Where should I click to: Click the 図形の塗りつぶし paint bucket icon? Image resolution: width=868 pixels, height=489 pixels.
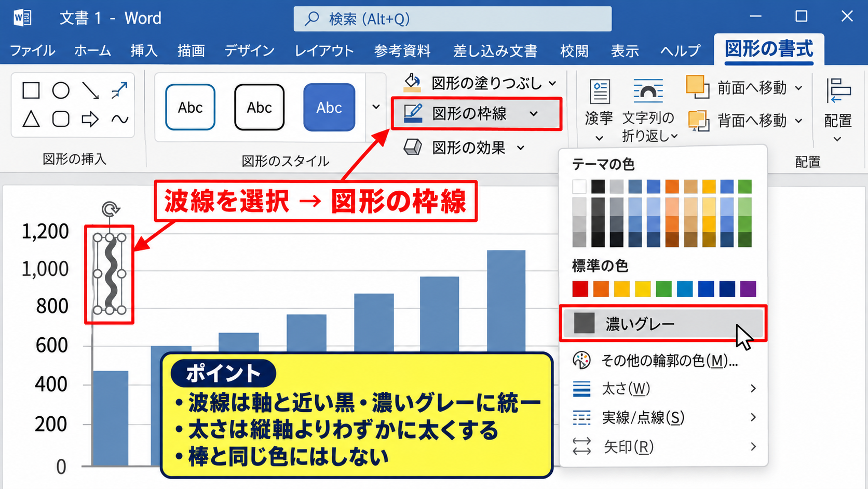point(413,83)
